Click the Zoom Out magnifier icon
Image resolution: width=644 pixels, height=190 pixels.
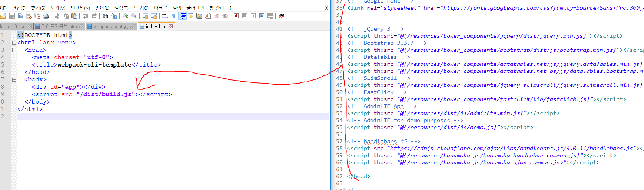(x=134, y=16)
